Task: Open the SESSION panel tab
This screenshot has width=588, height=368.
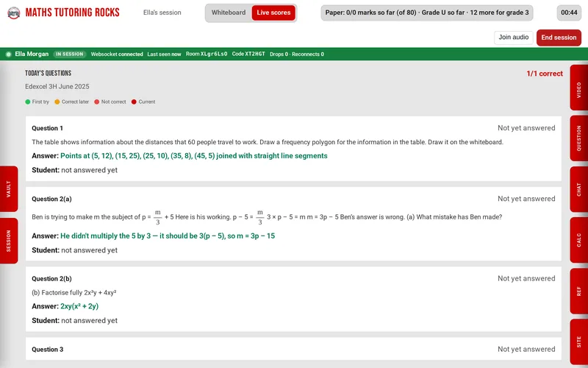Action: click(x=9, y=241)
